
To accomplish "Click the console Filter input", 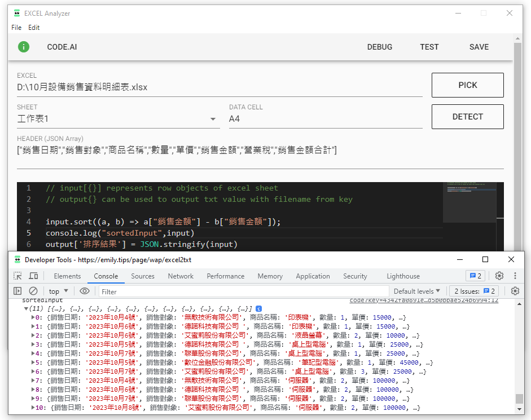I will click(244, 291).
